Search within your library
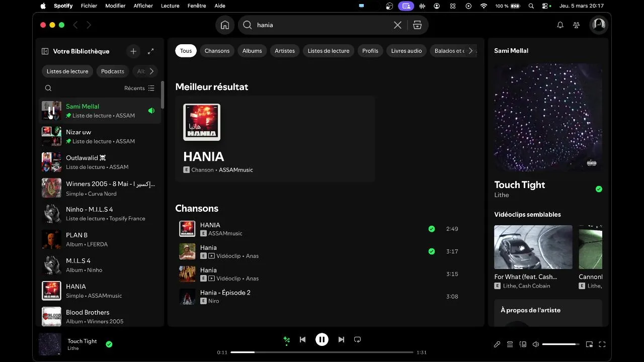644x362 pixels. coord(48,88)
